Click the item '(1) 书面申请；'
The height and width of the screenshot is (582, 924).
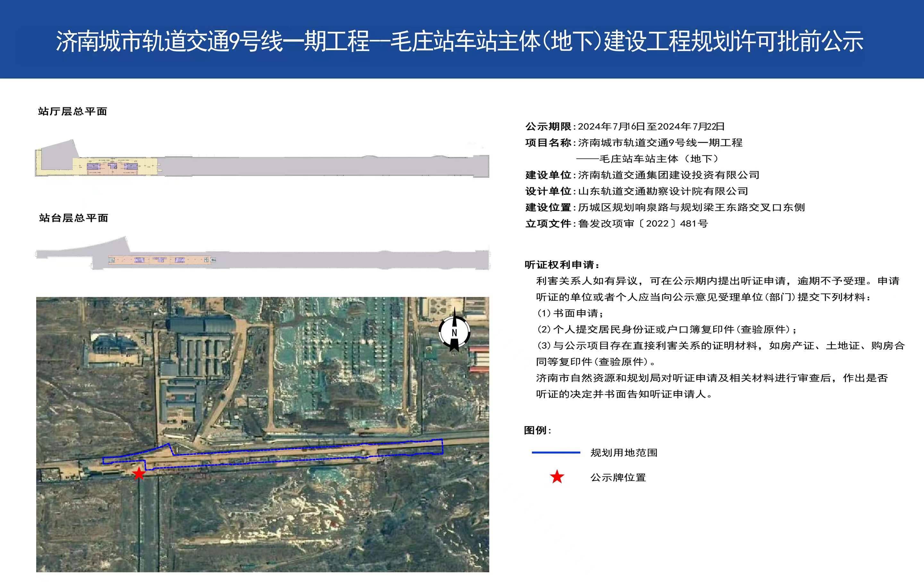570,313
